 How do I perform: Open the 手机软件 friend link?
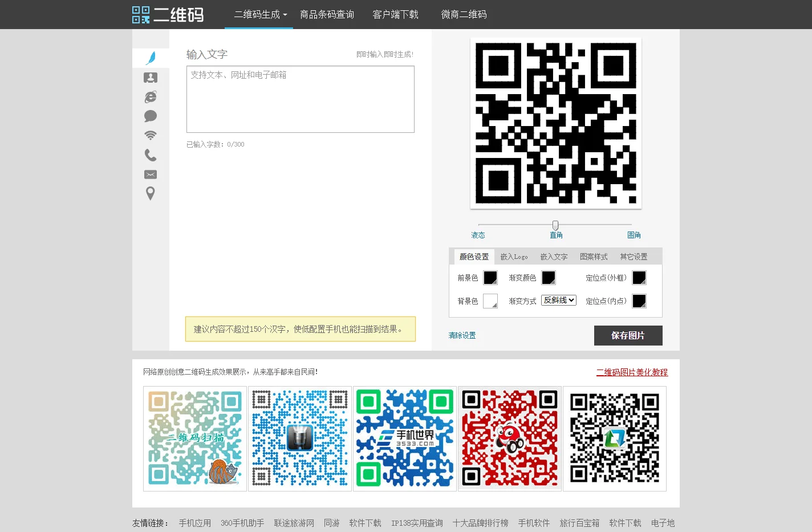pyautogui.click(x=534, y=523)
